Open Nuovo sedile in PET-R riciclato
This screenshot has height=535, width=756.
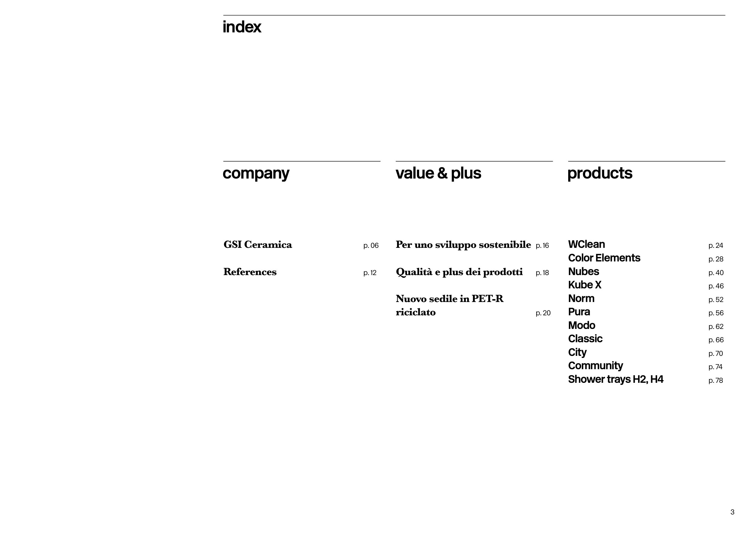449,305
